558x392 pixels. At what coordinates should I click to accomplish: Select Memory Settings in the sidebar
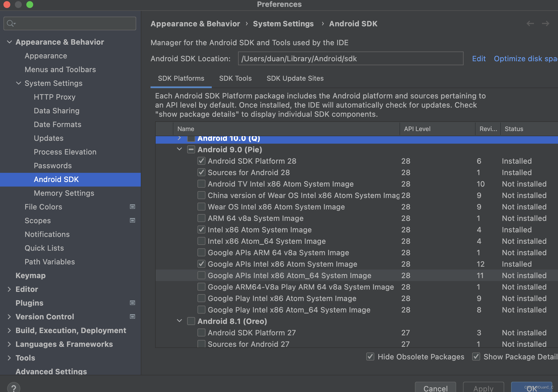click(x=64, y=193)
